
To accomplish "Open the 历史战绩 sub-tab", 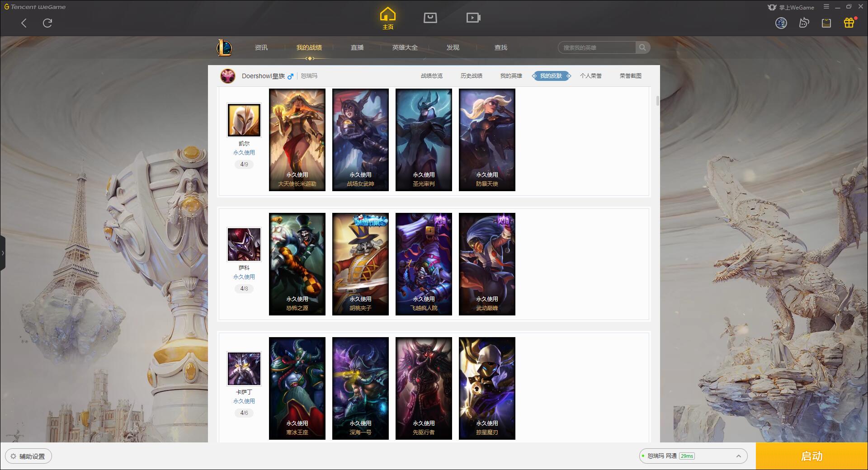I will point(472,76).
